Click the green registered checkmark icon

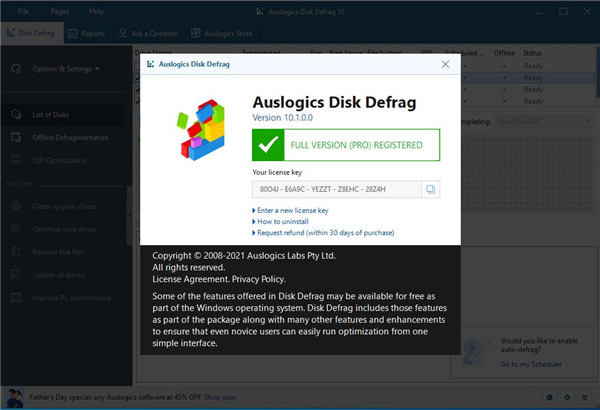267,145
